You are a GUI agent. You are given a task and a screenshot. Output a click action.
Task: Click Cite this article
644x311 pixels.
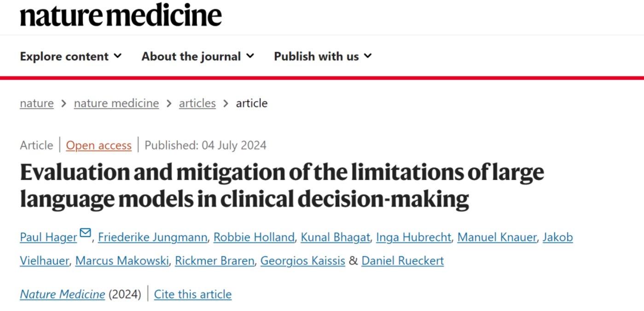click(192, 294)
